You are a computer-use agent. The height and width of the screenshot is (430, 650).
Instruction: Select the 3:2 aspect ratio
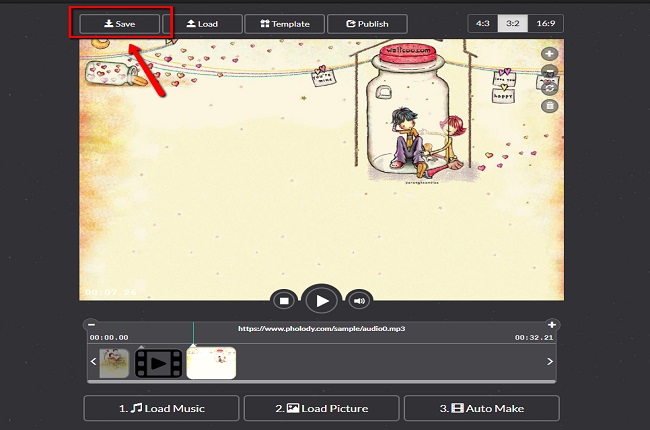(x=513, y=24)
